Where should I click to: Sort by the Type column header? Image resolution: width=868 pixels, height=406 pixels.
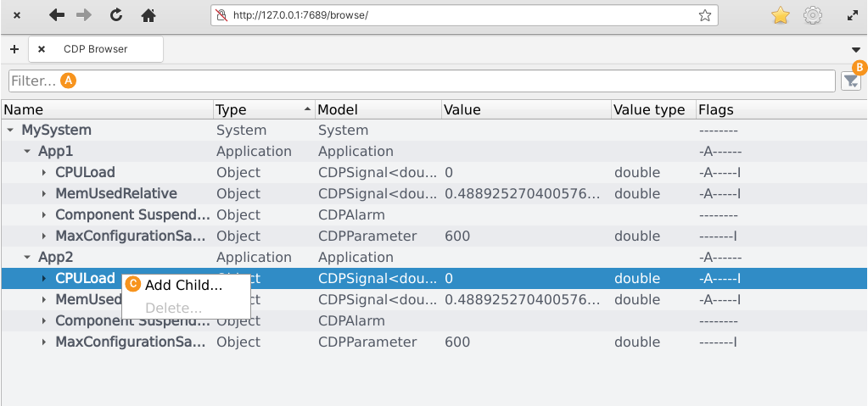(255, 110)
